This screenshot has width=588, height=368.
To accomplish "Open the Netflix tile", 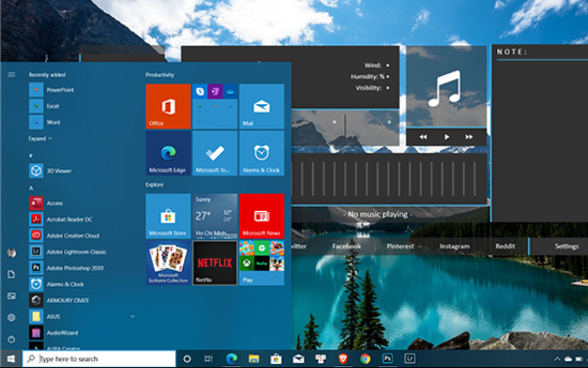I will pos(215,263).
